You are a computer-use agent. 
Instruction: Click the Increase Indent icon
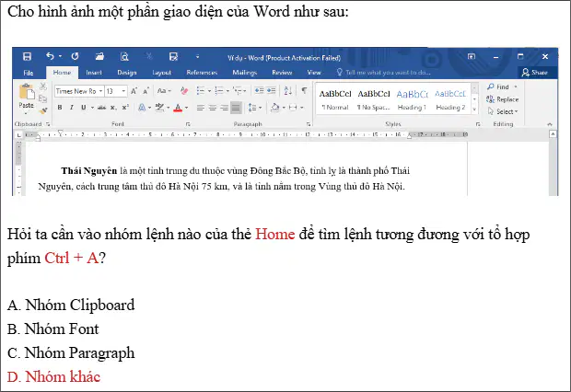[271, 90]
